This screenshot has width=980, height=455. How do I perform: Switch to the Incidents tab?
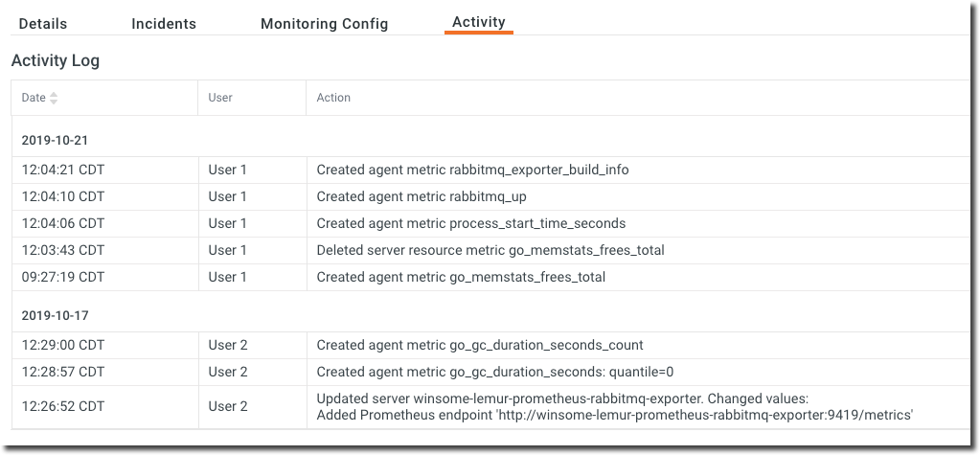(x=164, y=24)
